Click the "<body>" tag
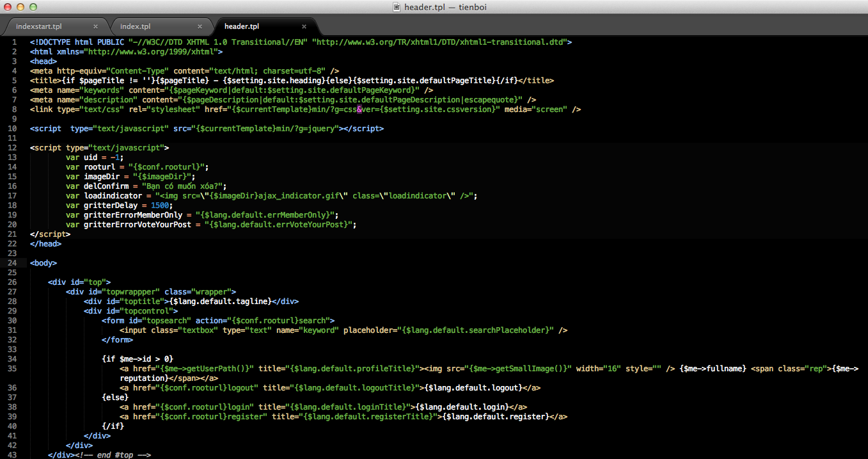 [43, 263]
